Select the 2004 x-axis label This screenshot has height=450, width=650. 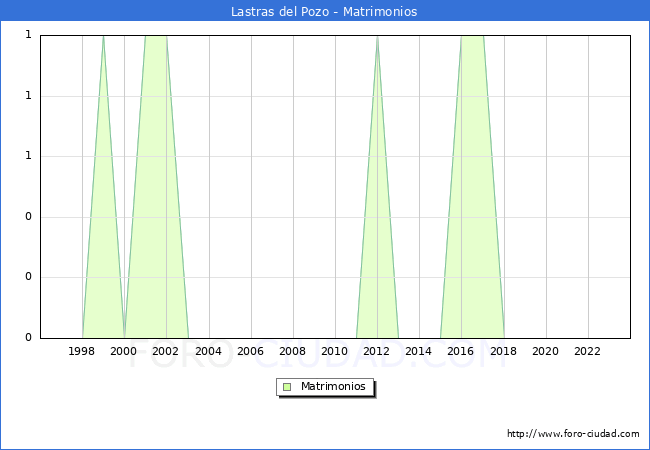click(x=208, y=351)
